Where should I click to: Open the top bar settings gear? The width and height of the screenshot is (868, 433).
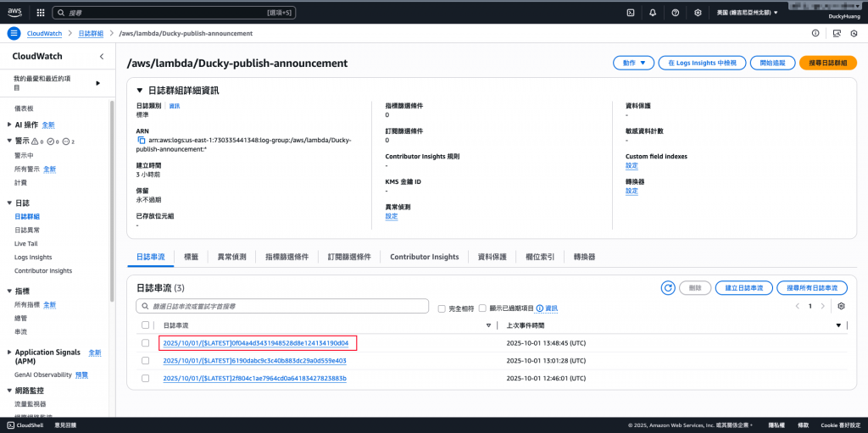[x=698, y=12]
